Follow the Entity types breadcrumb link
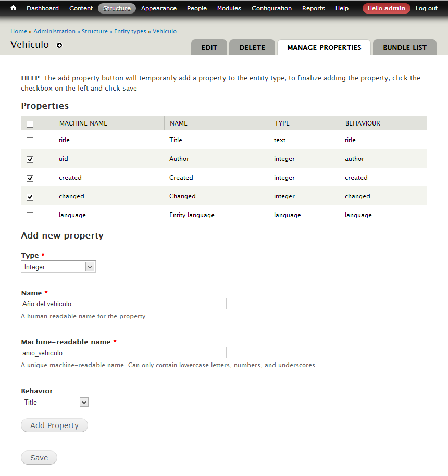Screen dimensions: 448x476 coord(130,31)
